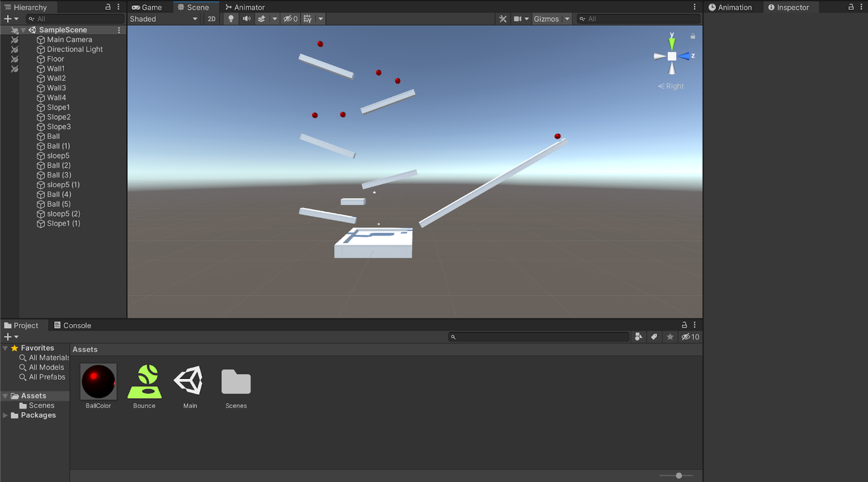868x482 pixels.
Task: Open the Hierarchy create (+) dropdown
Action: click(11, 19)
